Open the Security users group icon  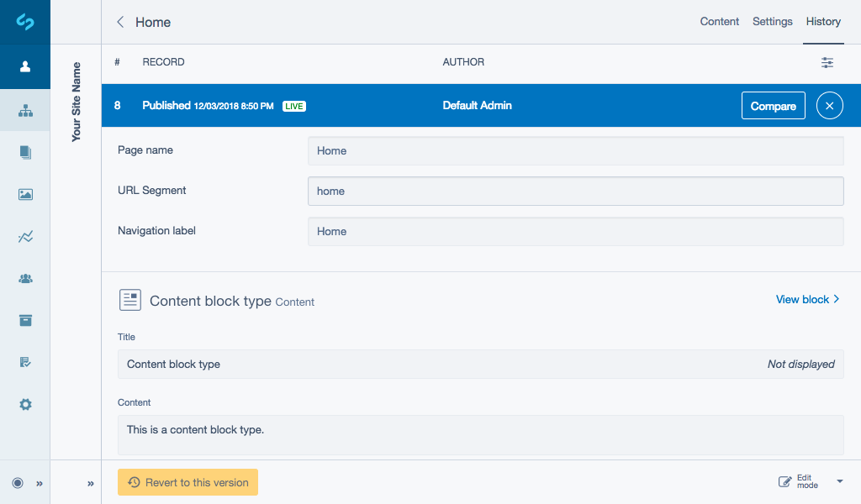[x=25, y=279]
